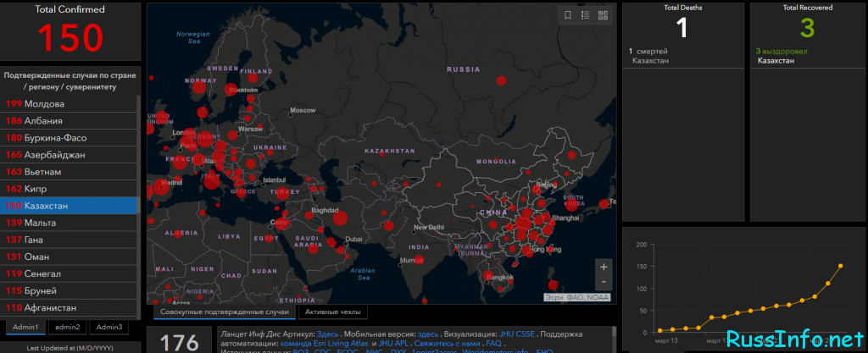
Task: Select Мальта in the country list
Action: pos(69,223)
